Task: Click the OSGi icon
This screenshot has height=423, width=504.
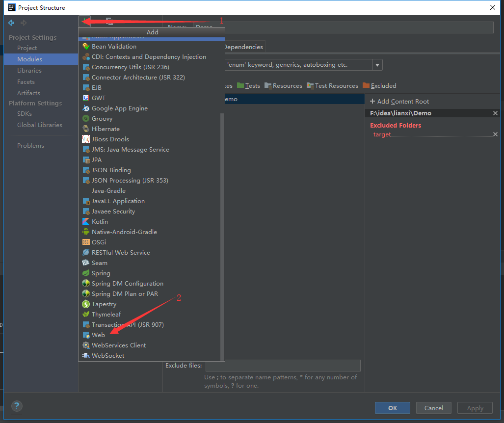Action: 86,242
